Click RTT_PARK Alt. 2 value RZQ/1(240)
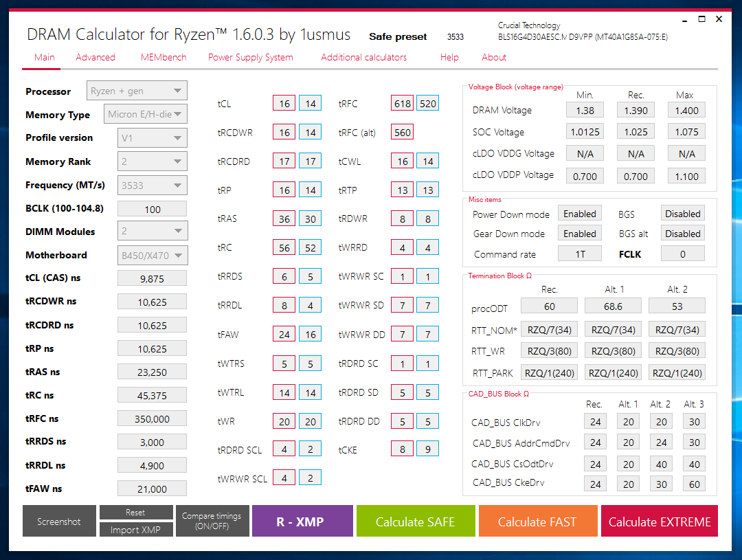 pos(677,372)
